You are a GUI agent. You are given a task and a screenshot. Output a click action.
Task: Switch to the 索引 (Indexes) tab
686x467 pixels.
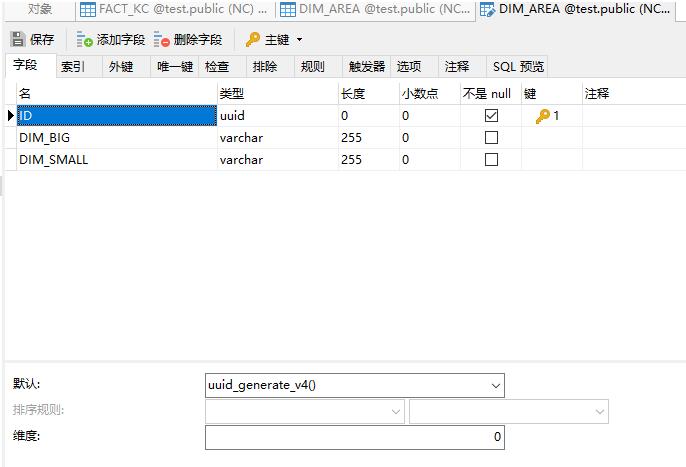tap(73, 67)
